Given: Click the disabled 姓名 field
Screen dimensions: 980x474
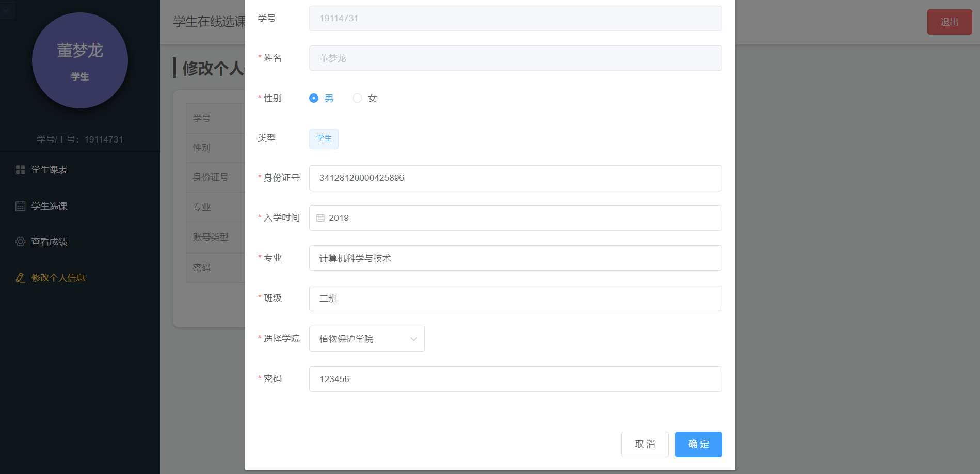Looking at the screenshot, I should click(x=516, y=58).
